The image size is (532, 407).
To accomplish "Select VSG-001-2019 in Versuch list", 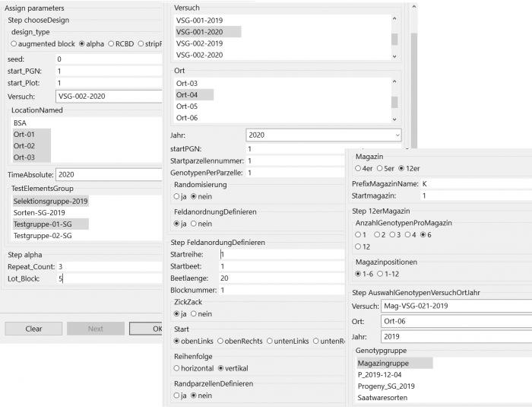I will (199, 21).
